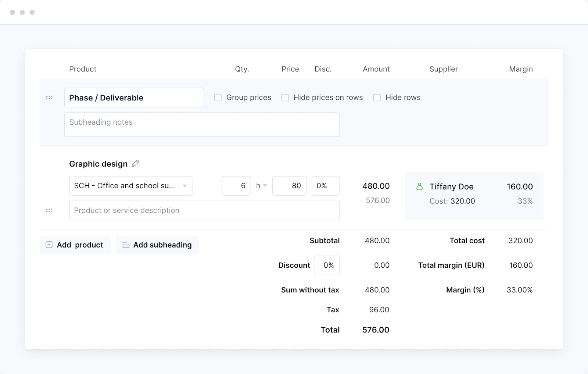Click the drag handle of the Phase/Deliverable row
Screen dimensions: 588x374
pyautogui.click(x=49, y=97)
